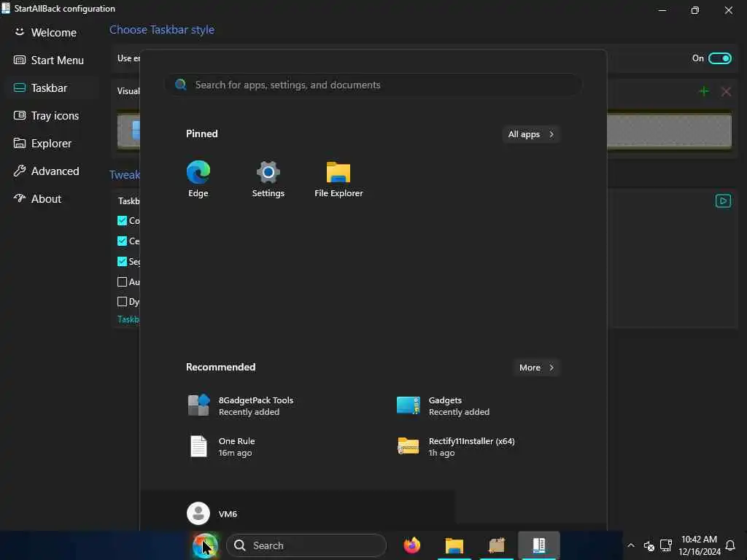Enable the unchecked 'Au' checkbox
The width and height of the screenshot is (747, 560).
tap(122, 282)
